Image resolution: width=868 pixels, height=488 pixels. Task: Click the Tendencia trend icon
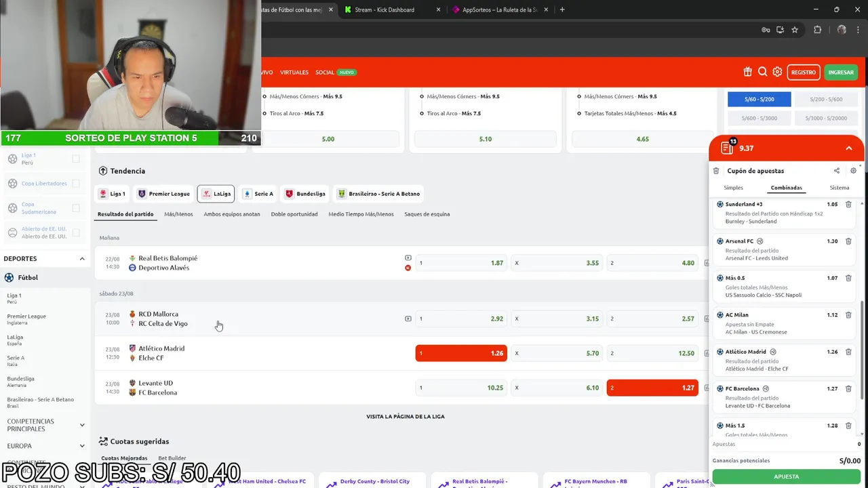click(103, 171)
